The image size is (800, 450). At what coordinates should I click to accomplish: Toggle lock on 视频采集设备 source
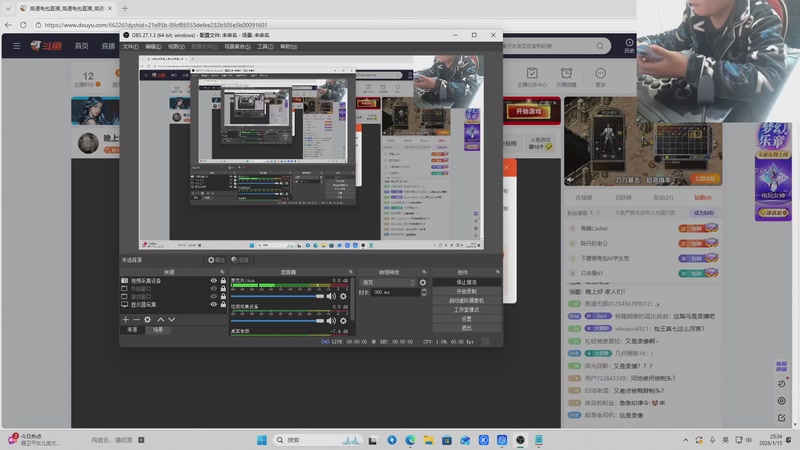[x=223, y=281]
